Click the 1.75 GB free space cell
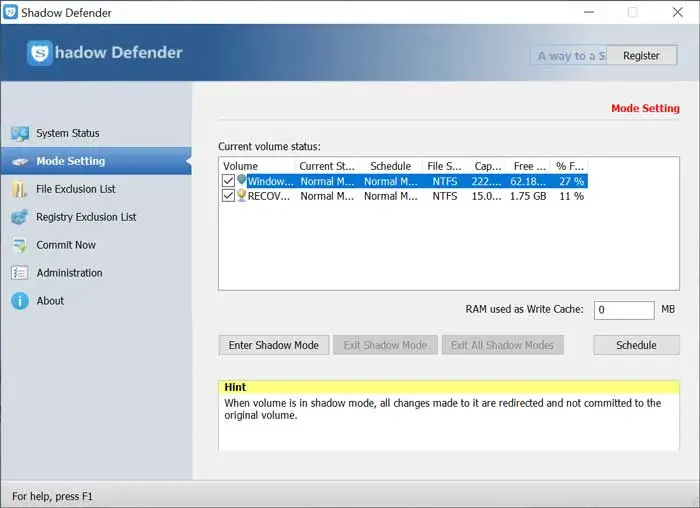700x508 pixels. coord(528,196)
